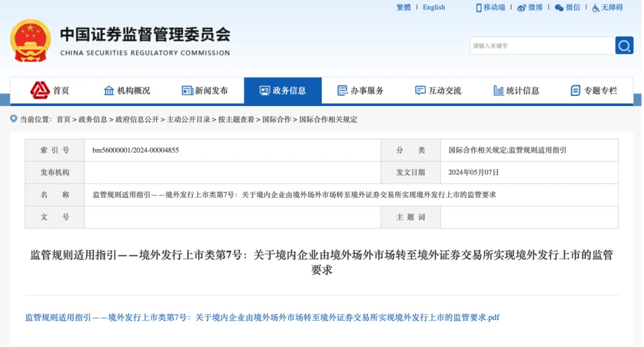Go to 主动公开目录 in the breadcrumb

189,120
